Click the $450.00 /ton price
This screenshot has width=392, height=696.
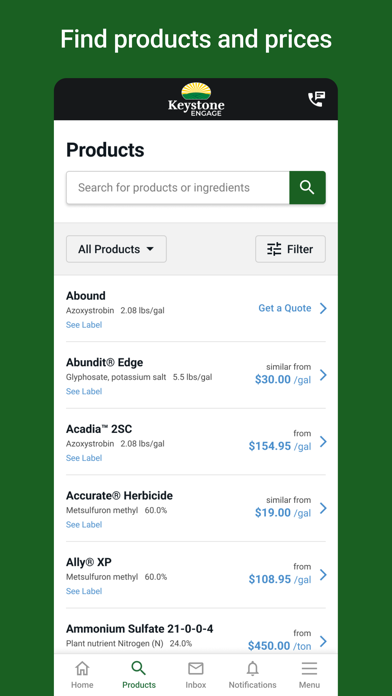[279, 646]
